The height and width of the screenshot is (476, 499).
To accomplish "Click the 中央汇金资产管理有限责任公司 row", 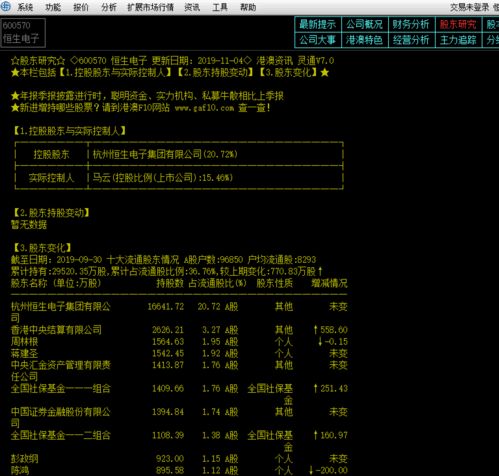I will pyautogui.click(x=179, y=371).
